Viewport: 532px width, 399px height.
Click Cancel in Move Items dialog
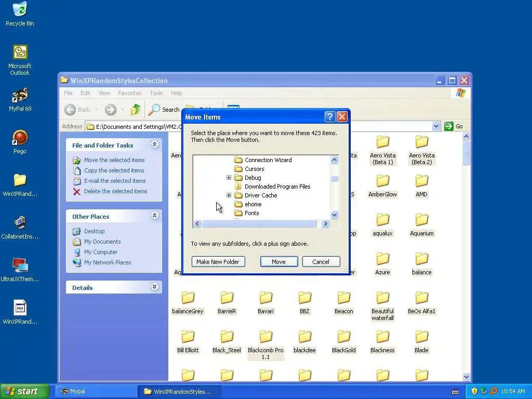point(321,262)
